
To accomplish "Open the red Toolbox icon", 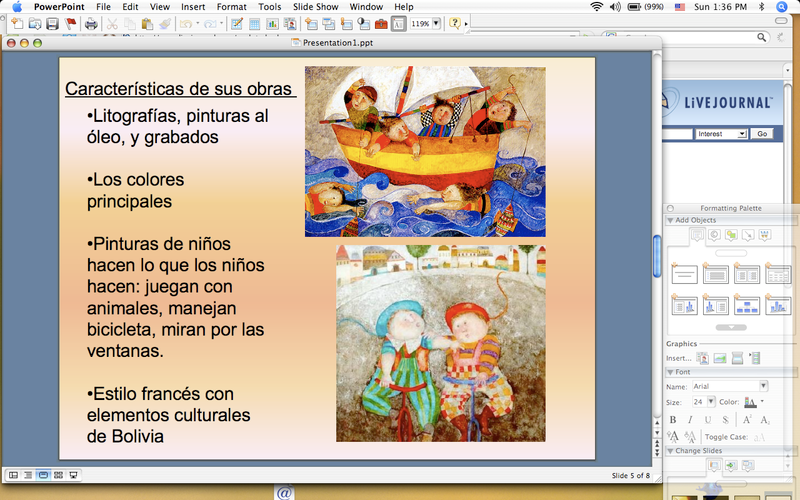I will [381, 23].
